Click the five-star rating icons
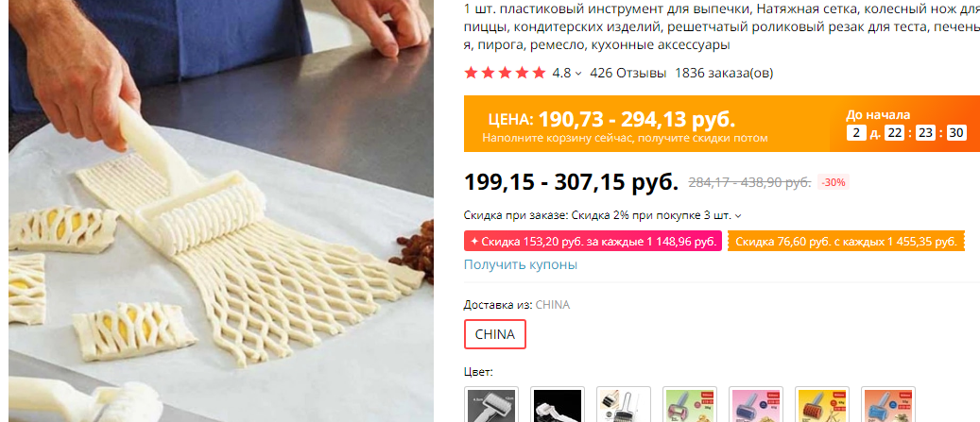 [x=505, y=73]
